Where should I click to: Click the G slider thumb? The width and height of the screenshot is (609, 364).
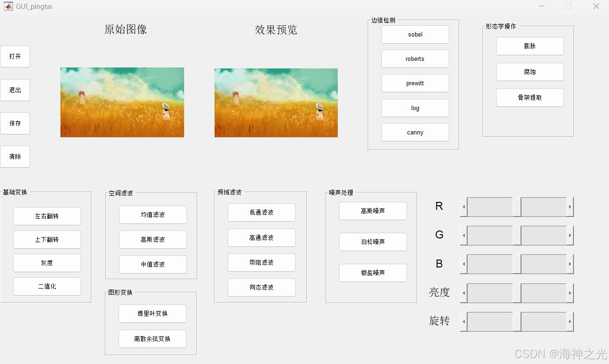pyautogui.click(x=517, y=235)
